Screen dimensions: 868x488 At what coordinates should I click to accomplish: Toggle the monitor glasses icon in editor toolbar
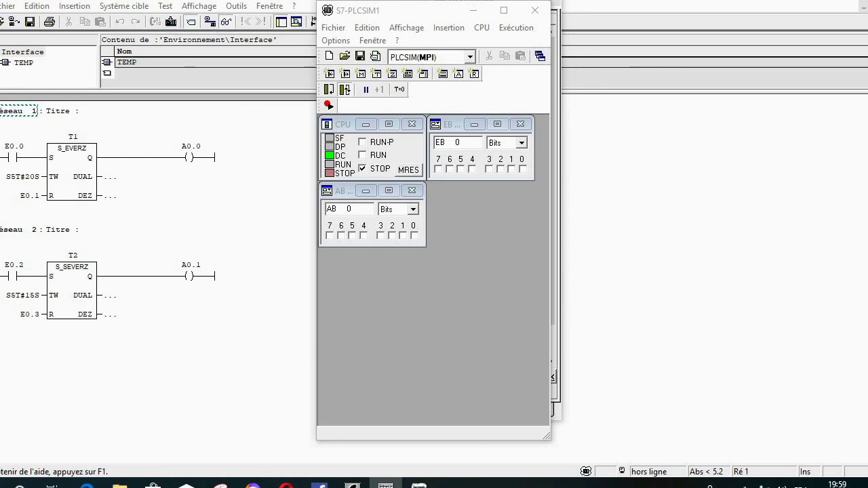click(226, 22)
